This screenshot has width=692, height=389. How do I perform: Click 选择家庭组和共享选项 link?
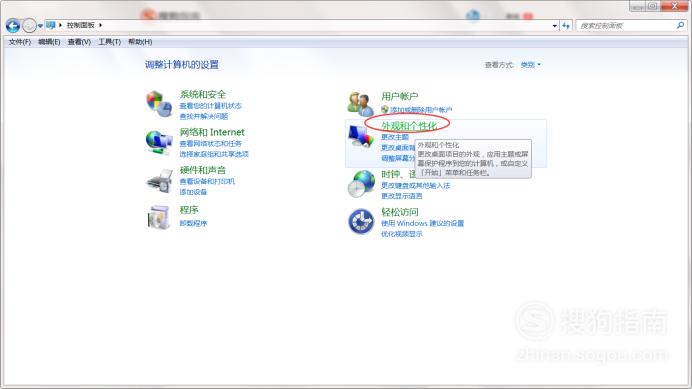point(214,154)
